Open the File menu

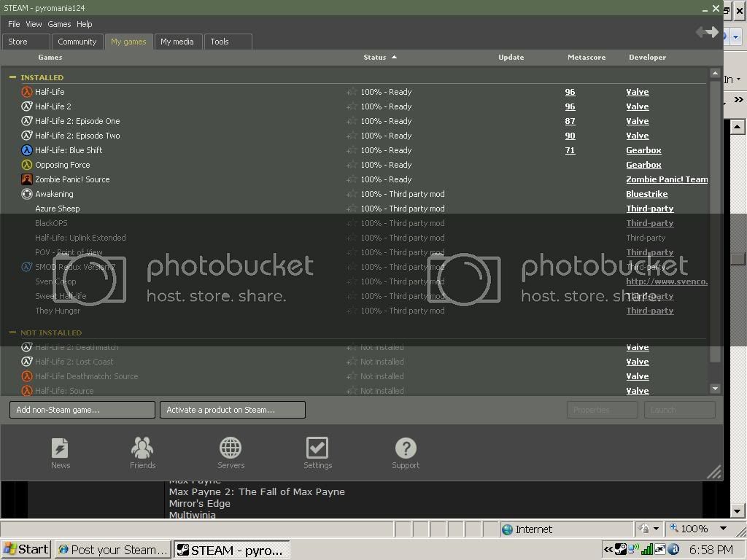(14, 24)
